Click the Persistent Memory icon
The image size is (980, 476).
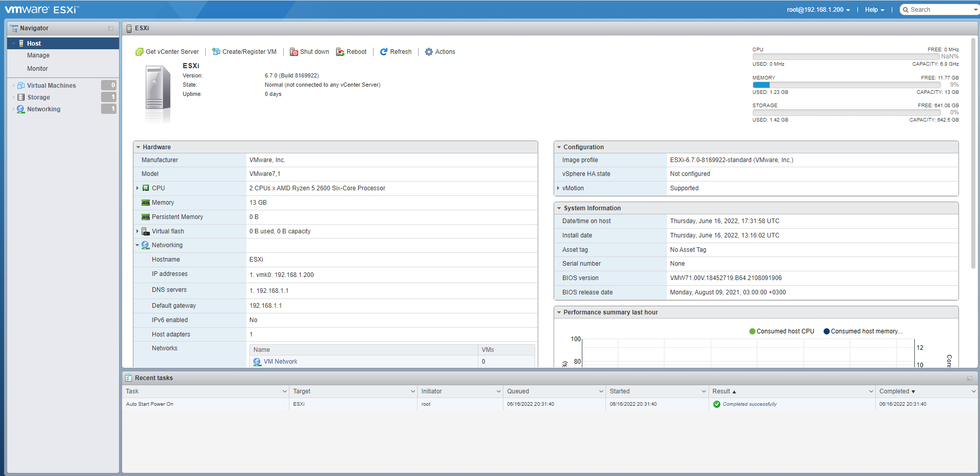click(146, 217)
